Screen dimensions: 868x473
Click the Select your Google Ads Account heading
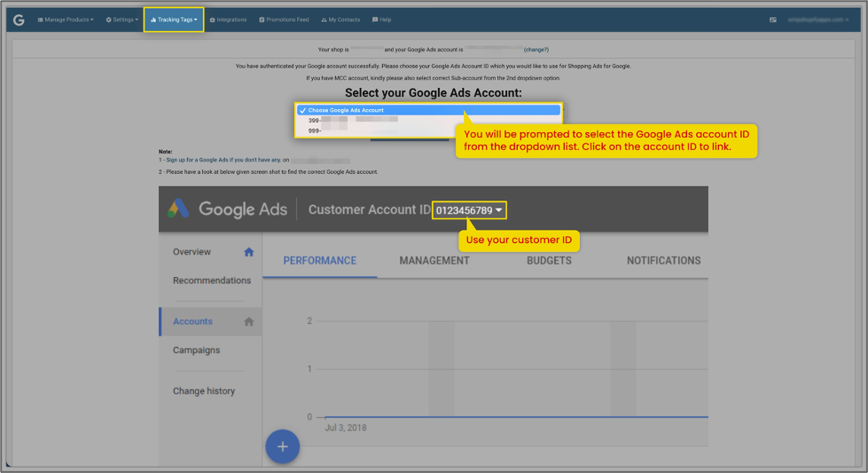(x=434, y=93)
